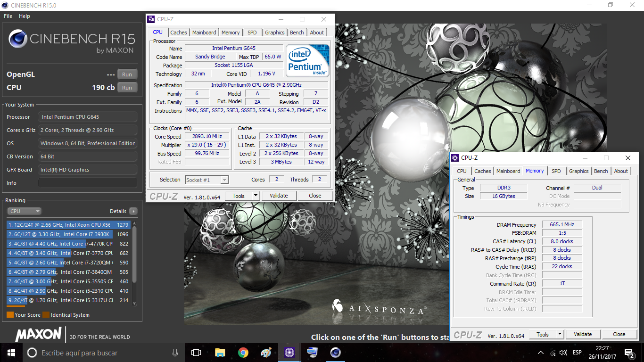644x362 pixels.
Task: Select ranking row Core i7-3770
Action: (68, 253)
